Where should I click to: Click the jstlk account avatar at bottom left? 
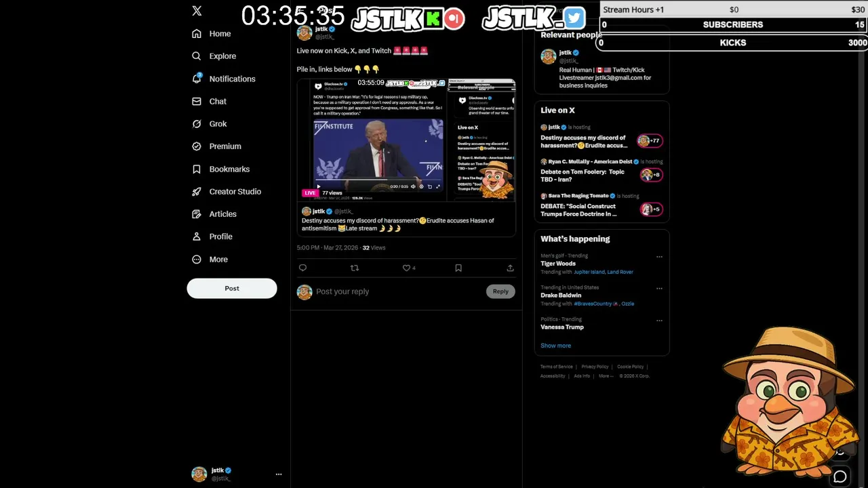[199, 474]
